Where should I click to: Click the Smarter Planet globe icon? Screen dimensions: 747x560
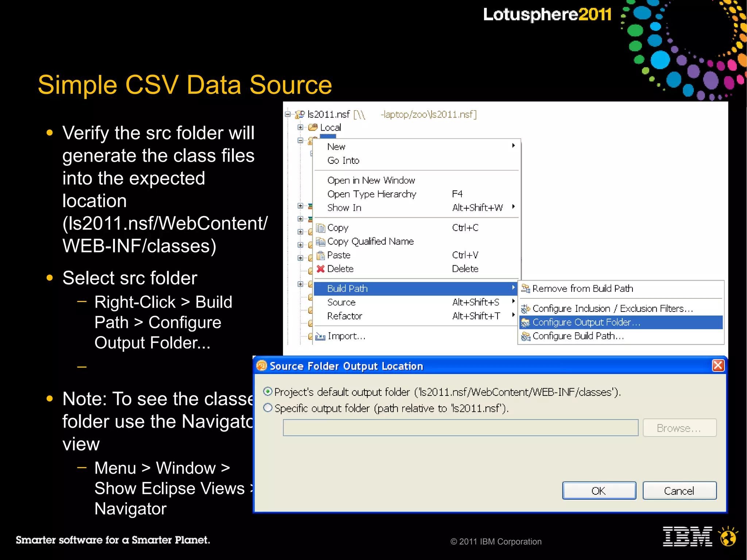pyautogui.click(x=728, y=536)
